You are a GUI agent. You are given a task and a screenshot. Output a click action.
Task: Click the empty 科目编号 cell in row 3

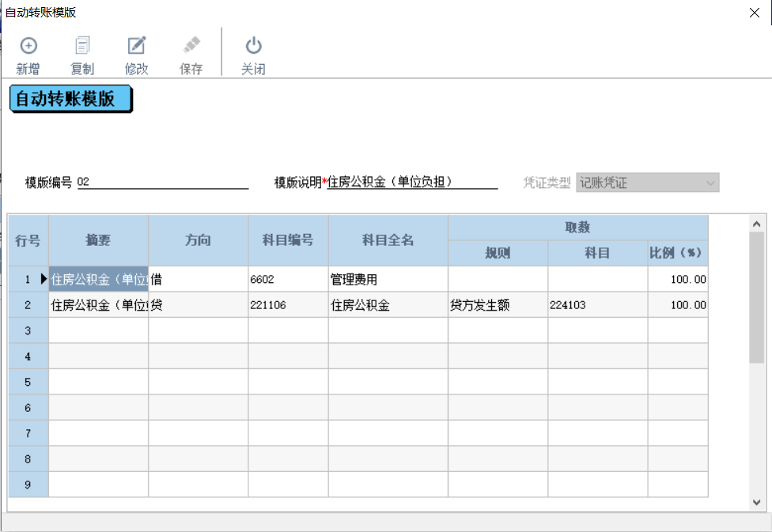coord(289,330)
